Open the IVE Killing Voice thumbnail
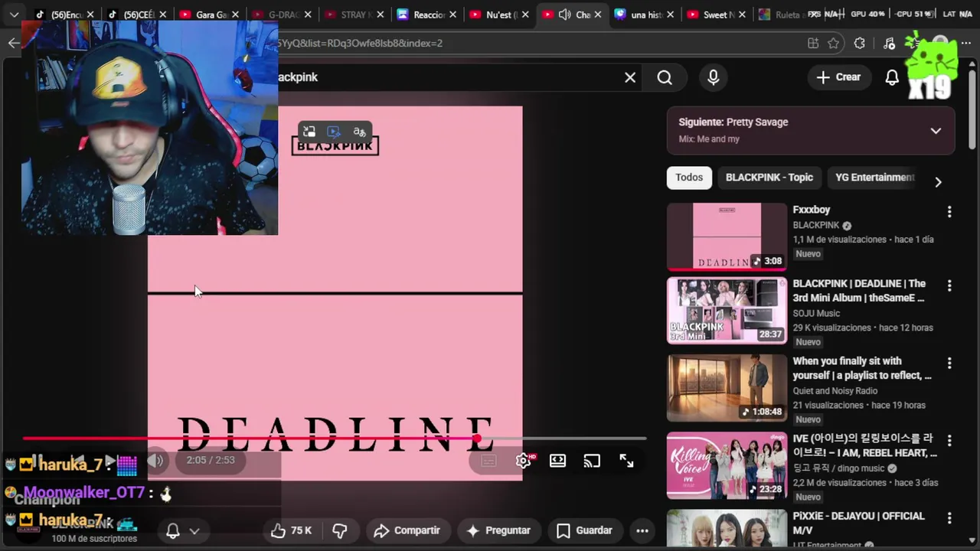Image resolution: width=980 pixels, height=551 pixels. click(727, 465)
